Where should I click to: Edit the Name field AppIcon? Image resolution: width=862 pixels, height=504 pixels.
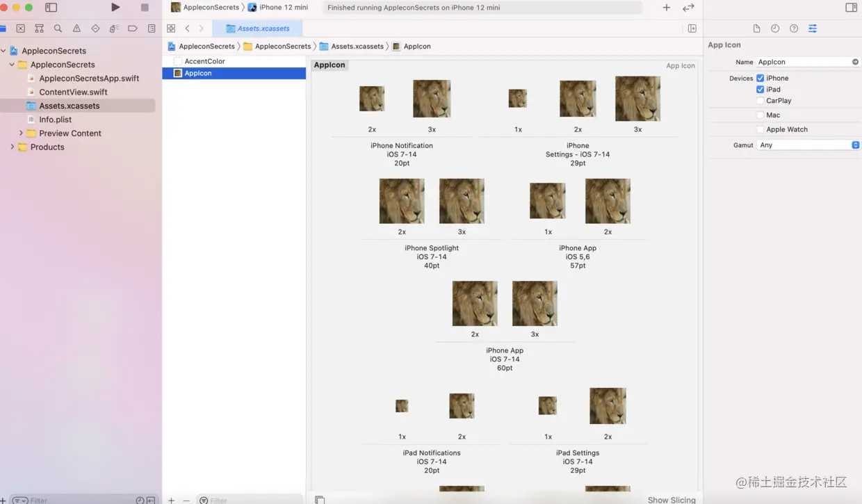[803, 62]
